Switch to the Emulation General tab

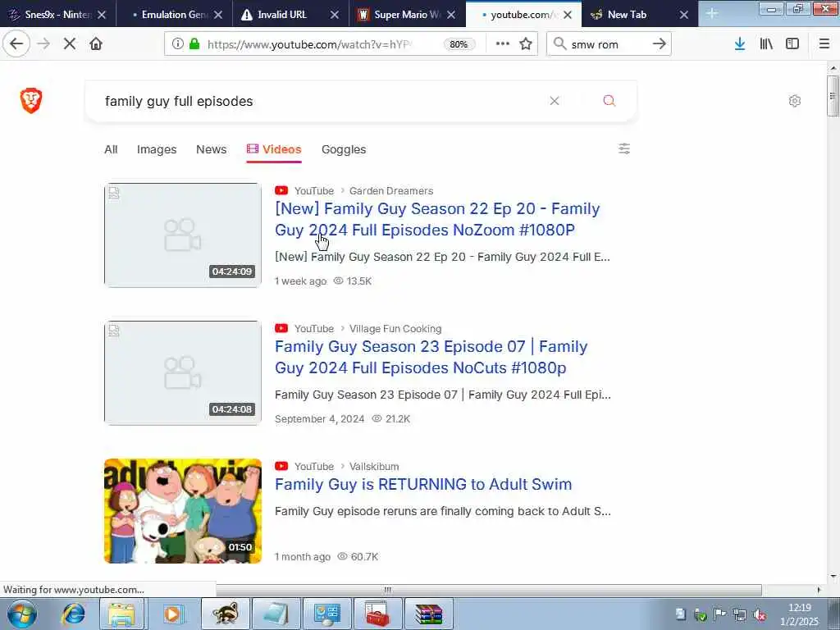point(174,15)
